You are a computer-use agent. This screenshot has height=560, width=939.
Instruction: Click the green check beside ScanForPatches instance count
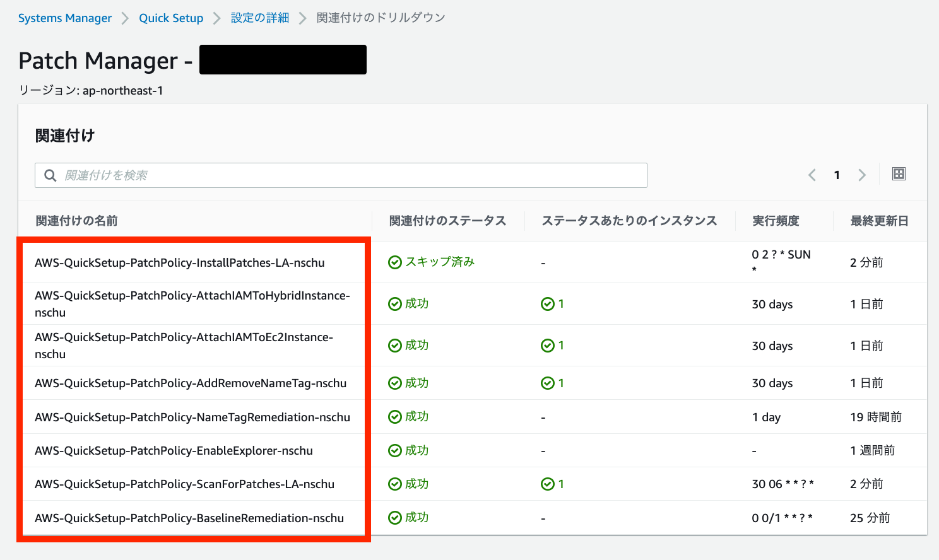546,484
